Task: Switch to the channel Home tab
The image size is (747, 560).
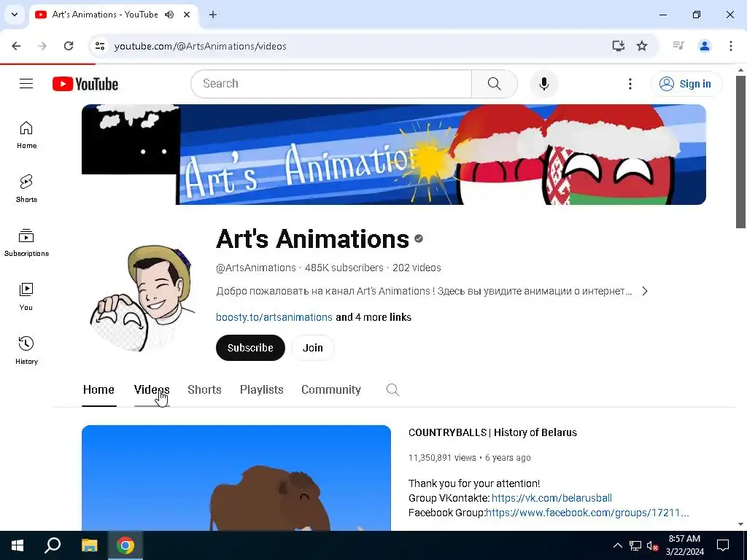Action: (98, 389)
